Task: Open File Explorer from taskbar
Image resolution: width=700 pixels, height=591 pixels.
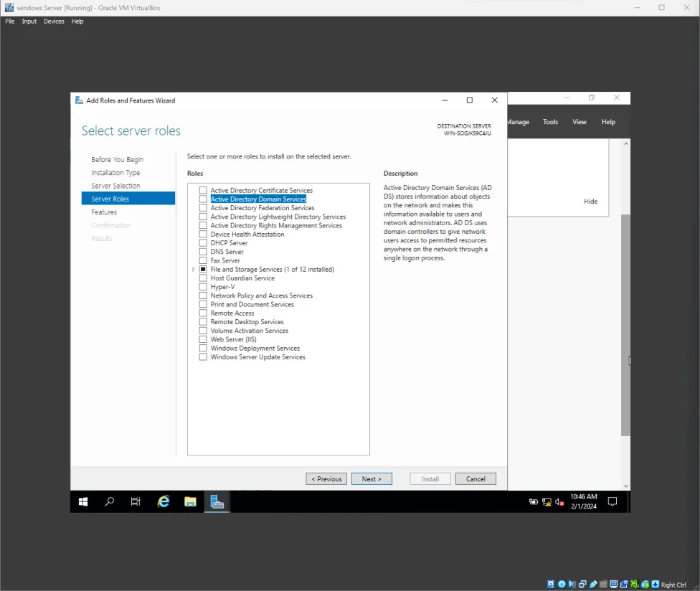Action: click(x=190, y=502)
